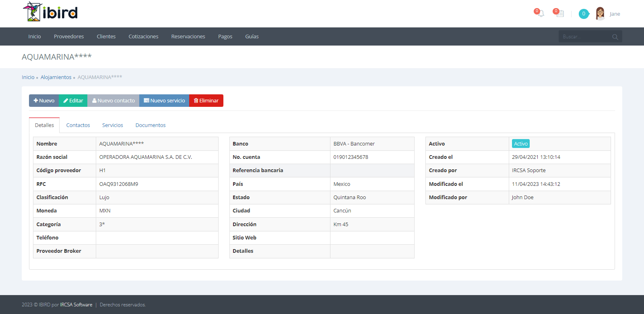Click the page title AQUAMARINA****
The height and width of the screenshot is (314, 644).
click(x=57, y=57)
